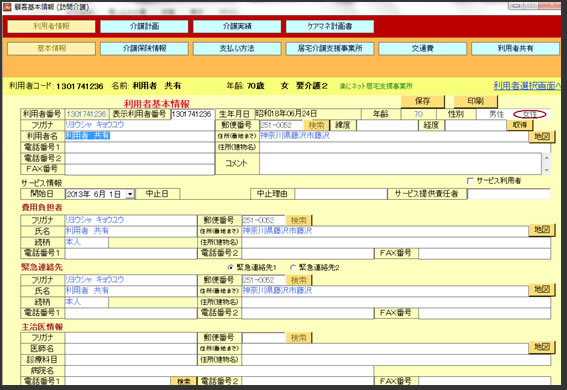Click the 費用負担者 電話番号1 field
The image size is (567, 390).
click(131, 253)
